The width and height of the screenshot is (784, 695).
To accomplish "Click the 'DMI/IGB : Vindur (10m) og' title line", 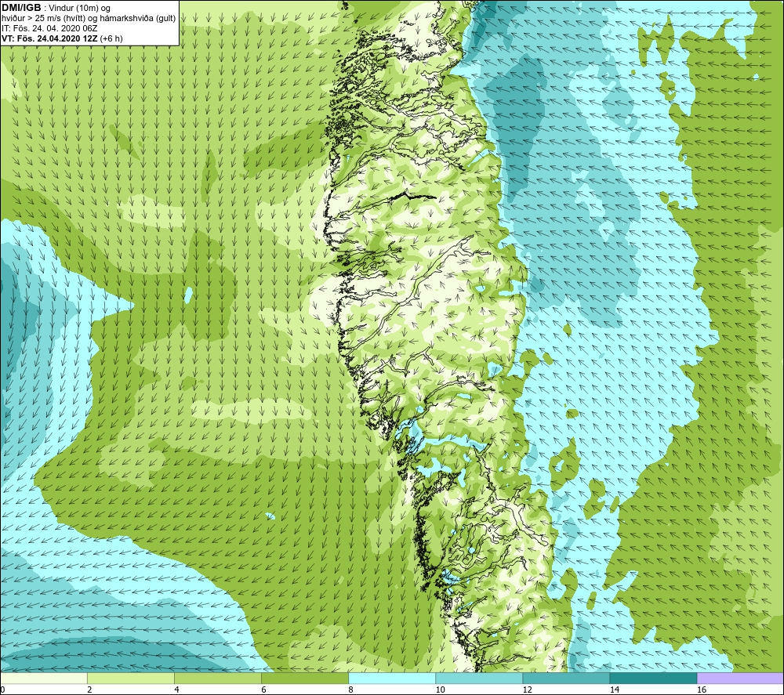I will tap(56, 8).
